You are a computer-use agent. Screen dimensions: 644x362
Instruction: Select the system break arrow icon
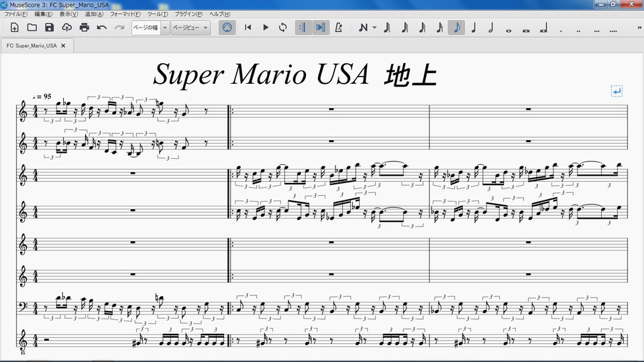tap(616, 91)
